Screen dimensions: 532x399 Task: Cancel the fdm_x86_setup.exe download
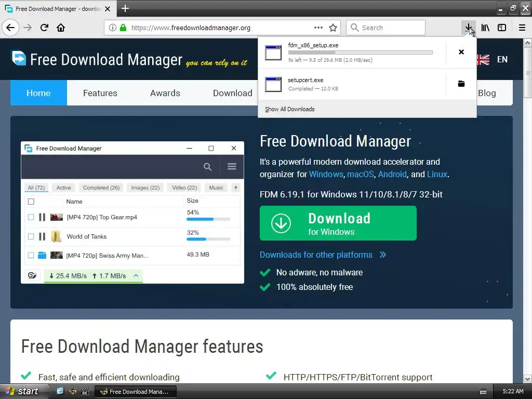tap(461, 52)
